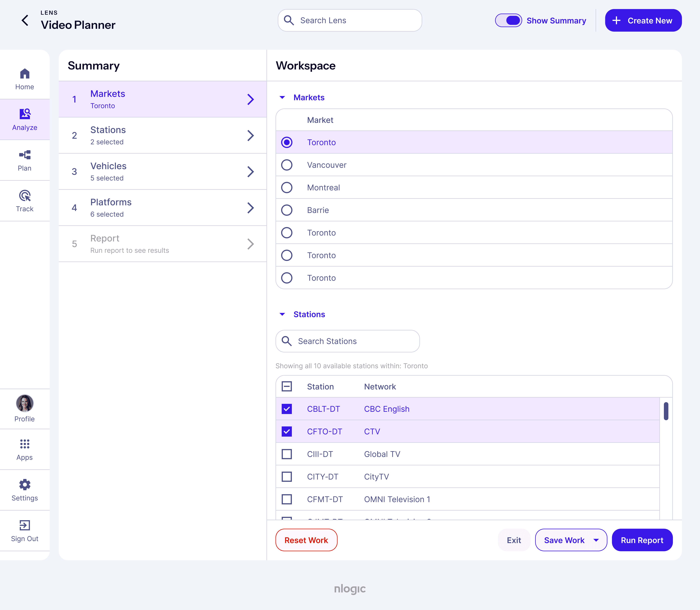Click the back arrow beside Video Planner
Image resolution: width=700 pixels, height=610 pixels.
click(25, 20)
